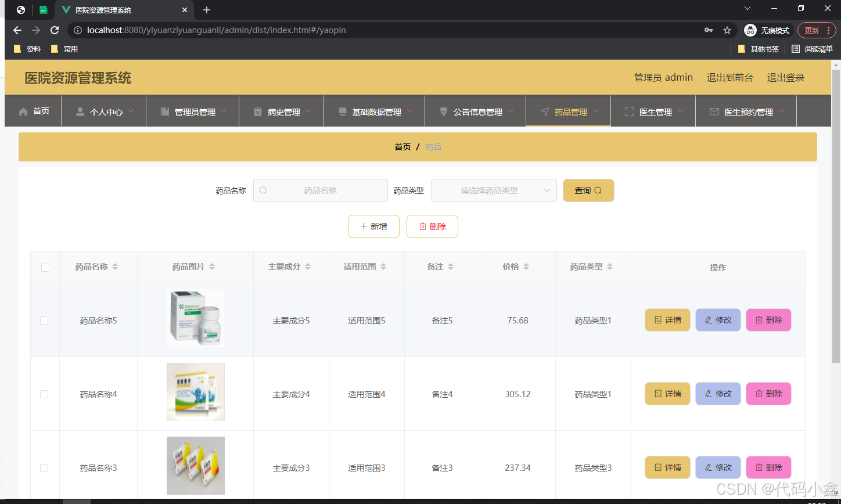Toggle the select-all checkbox in table header
This screenshot has width=841, height=504.
[45, 268]
